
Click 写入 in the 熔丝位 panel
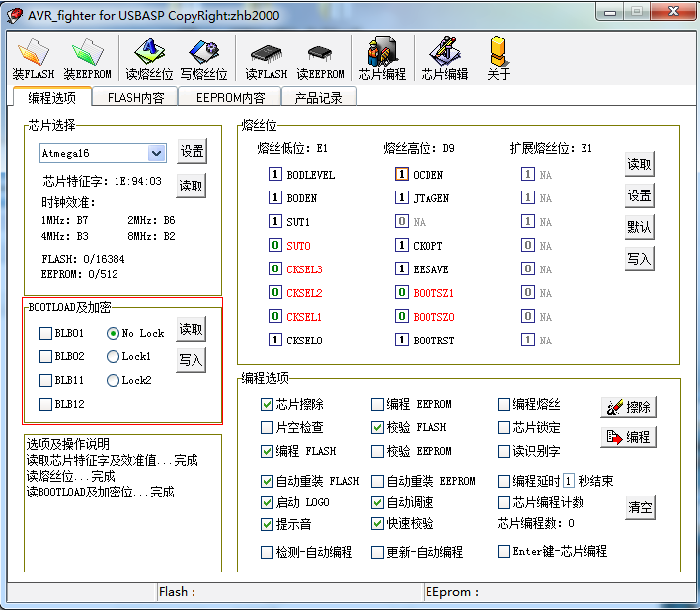[640, 259]
